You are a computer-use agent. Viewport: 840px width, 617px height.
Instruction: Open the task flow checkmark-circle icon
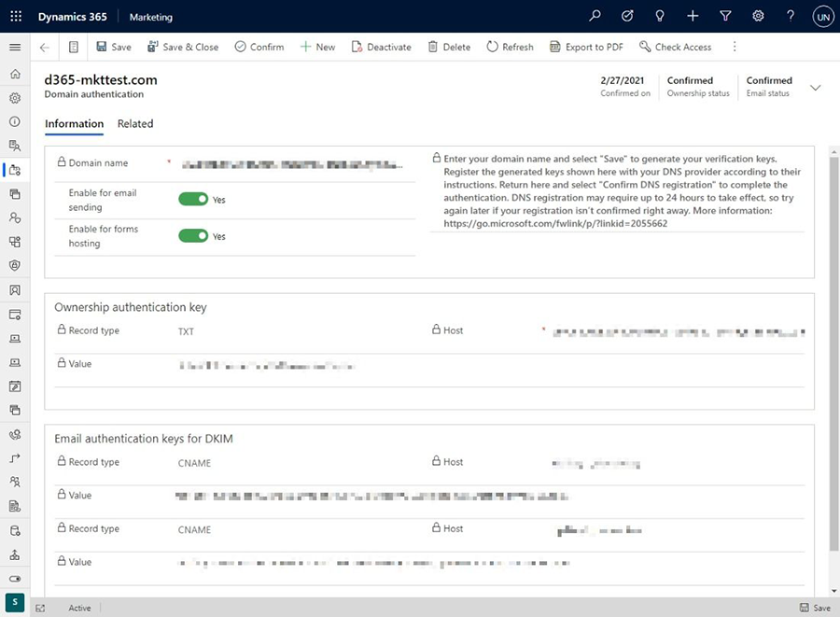click(627, 17)
